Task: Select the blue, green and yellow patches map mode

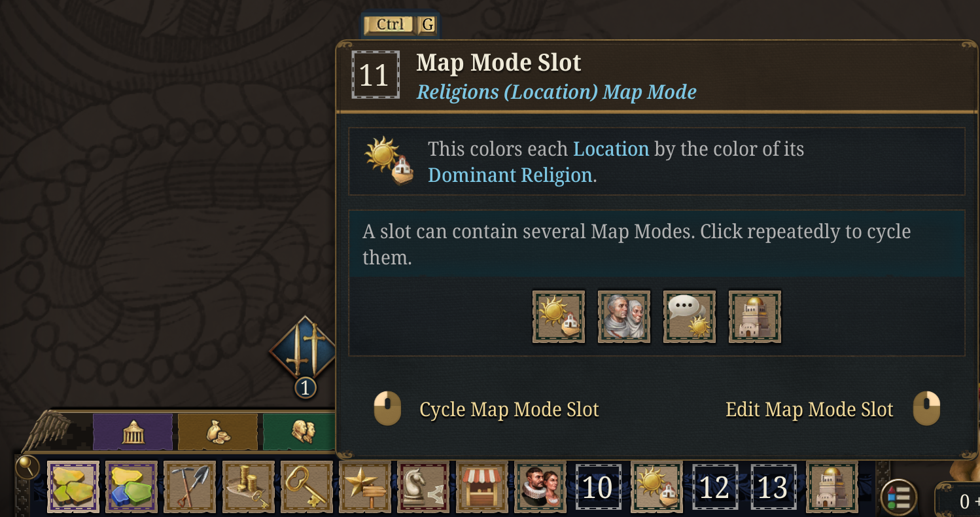Action: pyautogui.click(x=131, y=486)
